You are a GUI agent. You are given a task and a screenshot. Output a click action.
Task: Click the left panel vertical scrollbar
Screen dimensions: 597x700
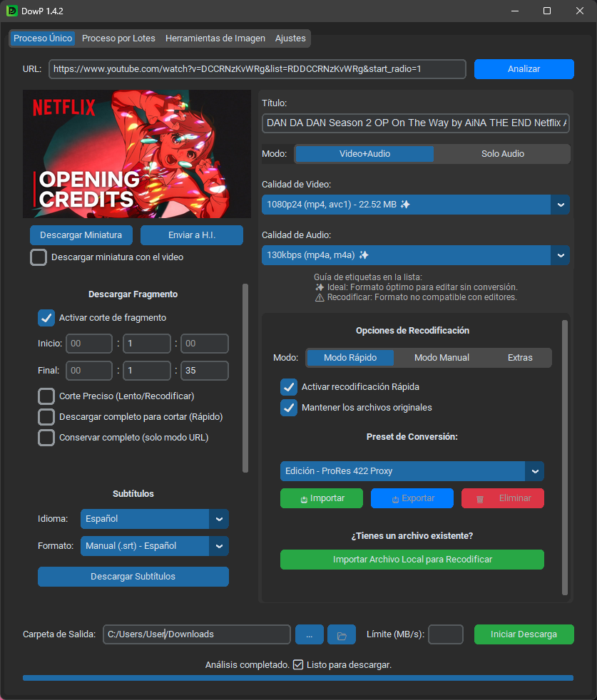[x=245, y=378]
